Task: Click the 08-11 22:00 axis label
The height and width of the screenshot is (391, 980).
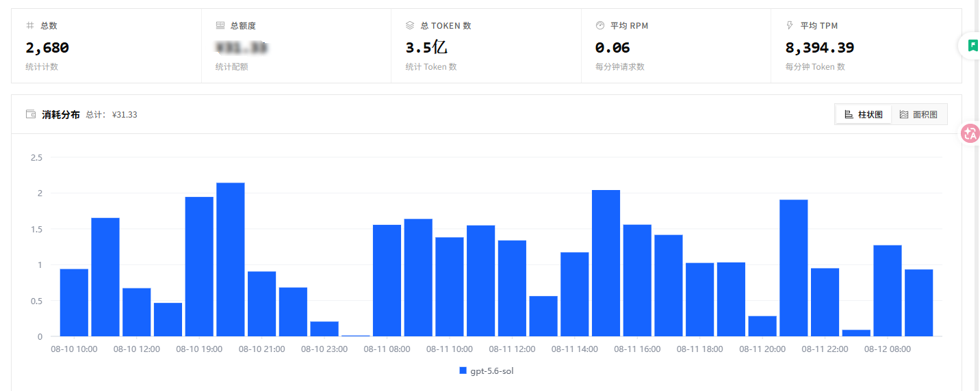Action: 825,349
